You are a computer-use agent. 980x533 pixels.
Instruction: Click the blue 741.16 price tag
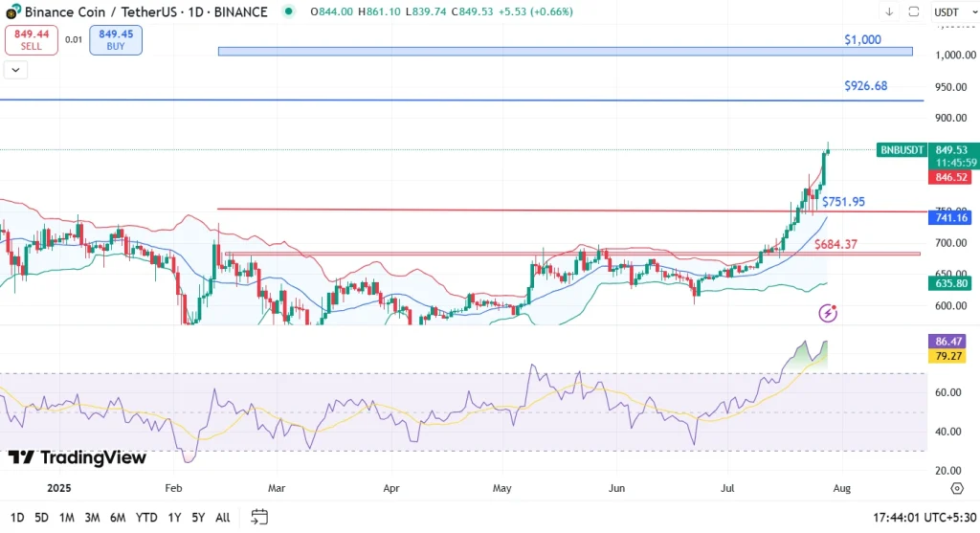pos(950,217)
